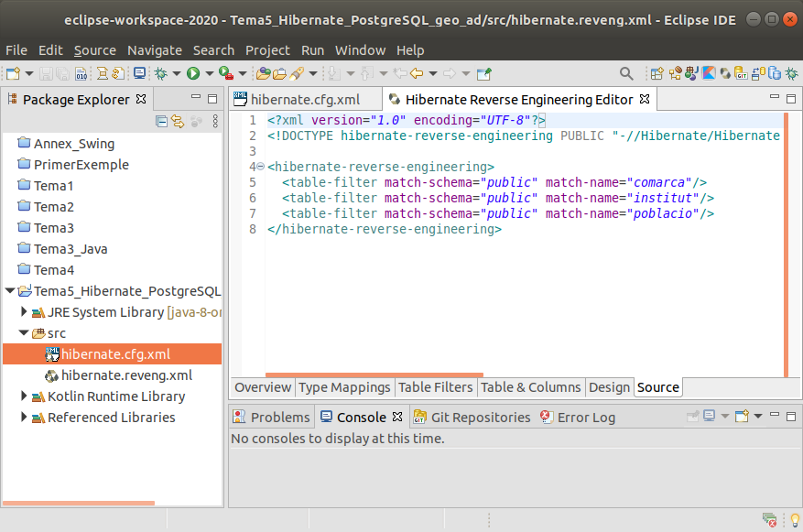Close the Package Explorer view tab
This screenshot has height=532, width=803.
141,99
